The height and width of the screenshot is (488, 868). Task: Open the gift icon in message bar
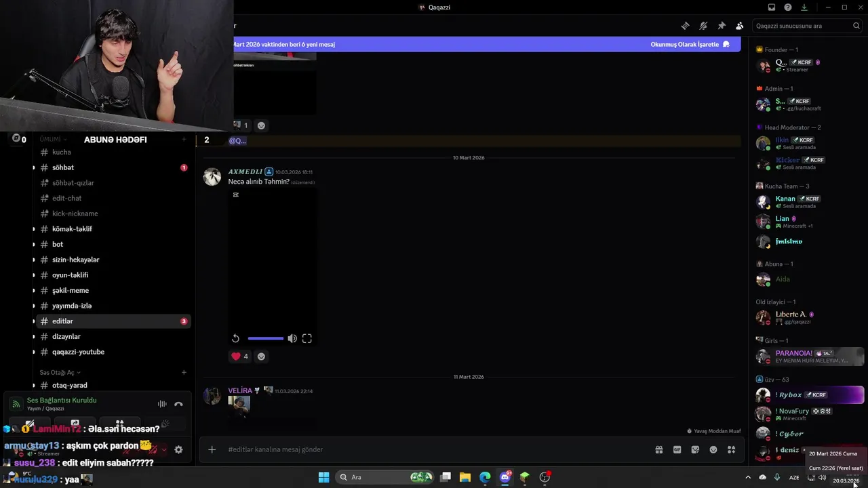(x=658, y=449)
